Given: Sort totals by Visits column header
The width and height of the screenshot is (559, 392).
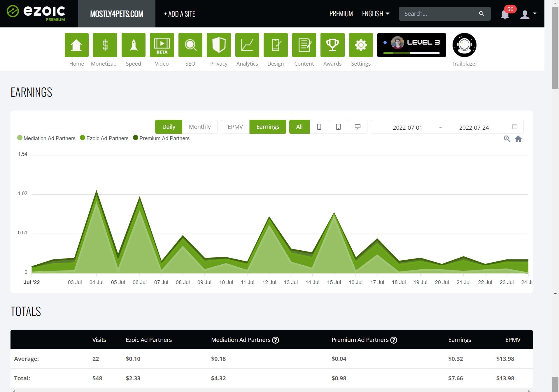Looking at the screenshot, I should [99, 340].
